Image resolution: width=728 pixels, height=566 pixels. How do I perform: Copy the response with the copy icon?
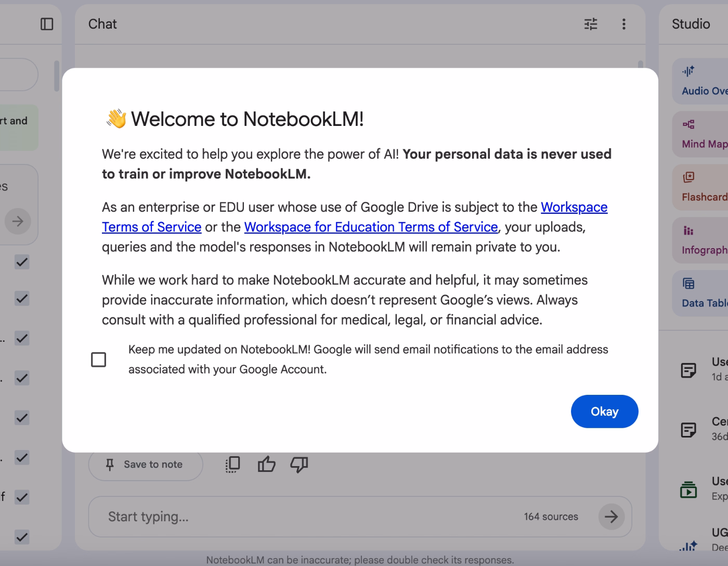[x=233, y=464]
